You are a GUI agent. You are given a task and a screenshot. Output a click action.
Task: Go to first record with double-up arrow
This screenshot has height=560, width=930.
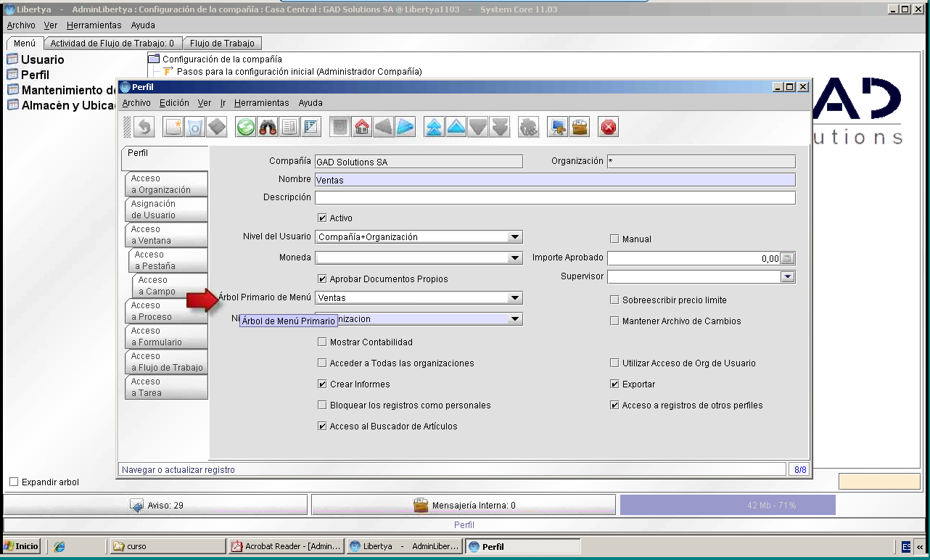tap(434, 128)
